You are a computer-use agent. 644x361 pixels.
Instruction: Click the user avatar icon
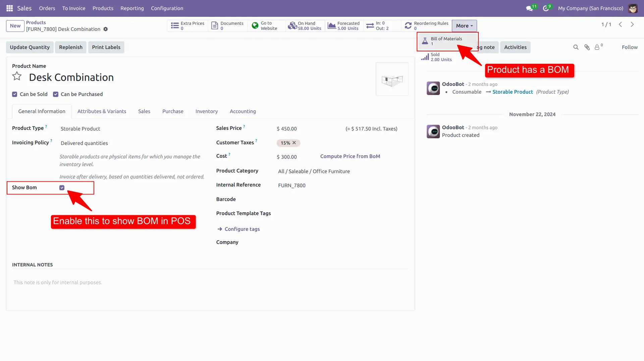pos(633,8)
